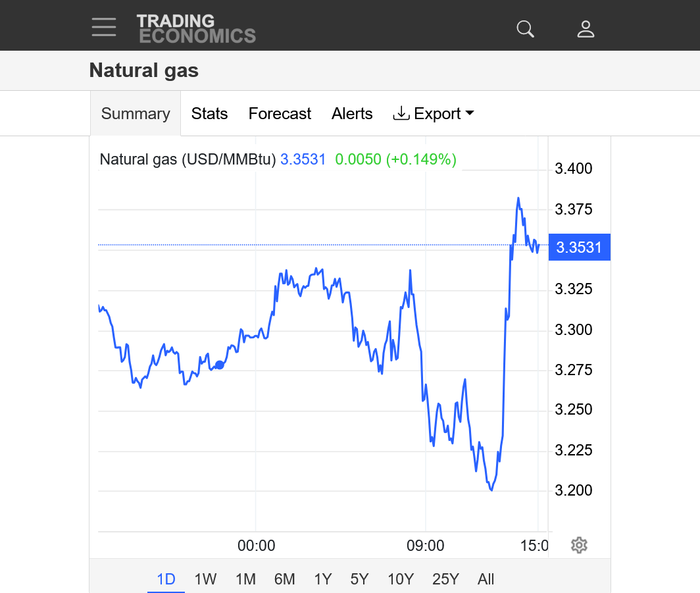Select the 1D time range
This screenshot has height=593, width=700.
click(166, 579)
